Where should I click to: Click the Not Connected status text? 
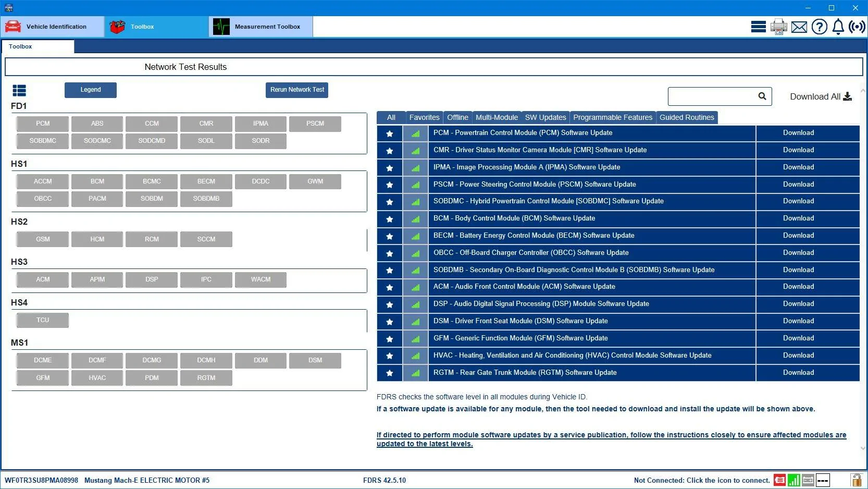coord(702,481)
